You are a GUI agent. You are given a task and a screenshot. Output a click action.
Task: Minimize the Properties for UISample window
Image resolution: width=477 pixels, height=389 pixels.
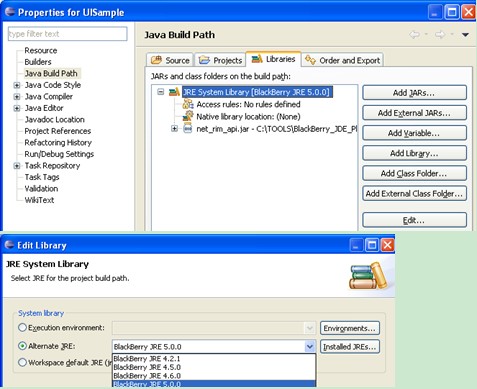435,12
